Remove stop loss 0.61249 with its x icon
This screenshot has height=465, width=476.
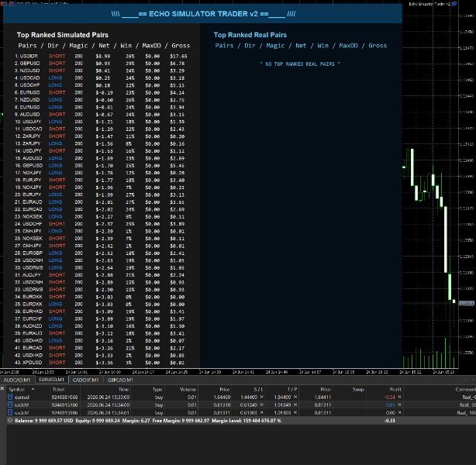coord(262,405)
